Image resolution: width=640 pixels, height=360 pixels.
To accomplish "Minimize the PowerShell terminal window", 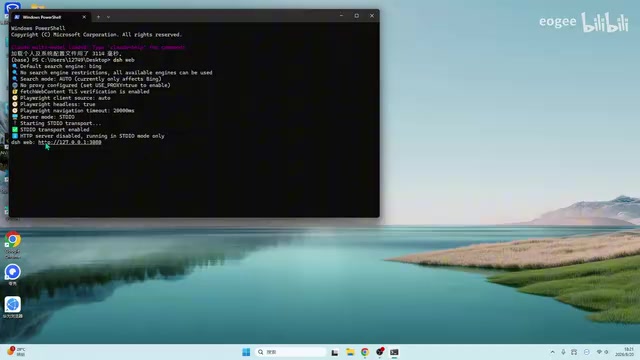I will point(341,16).
